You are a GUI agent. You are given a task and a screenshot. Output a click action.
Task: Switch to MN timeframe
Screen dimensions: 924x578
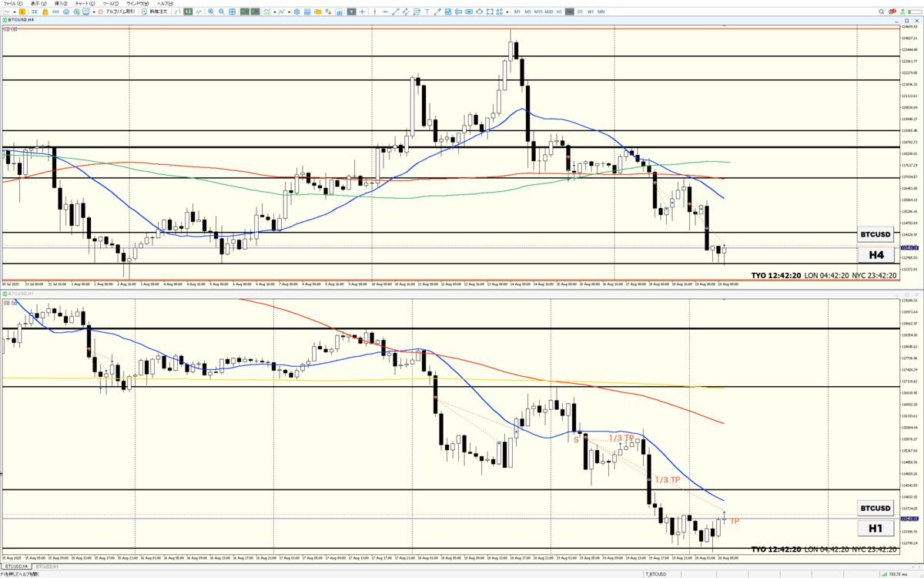point(601,12)
